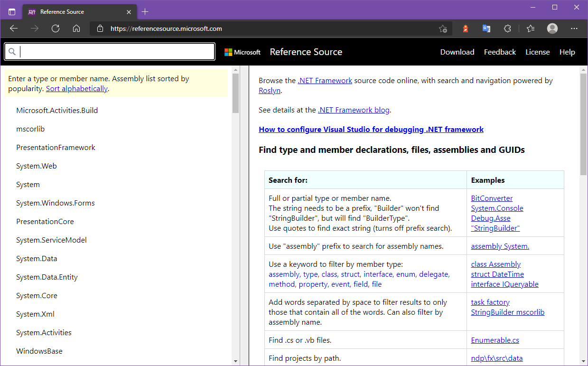Open System.Web assembly

[x=37, y=166]
